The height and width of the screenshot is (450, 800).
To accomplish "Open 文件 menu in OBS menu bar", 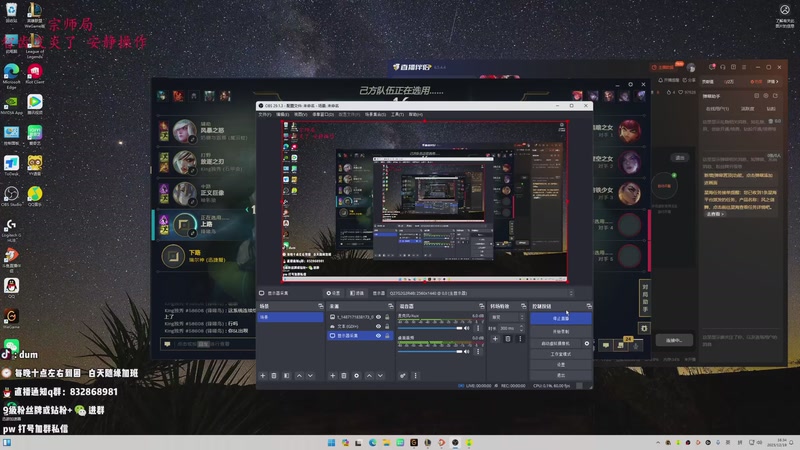I will (265, 114).
